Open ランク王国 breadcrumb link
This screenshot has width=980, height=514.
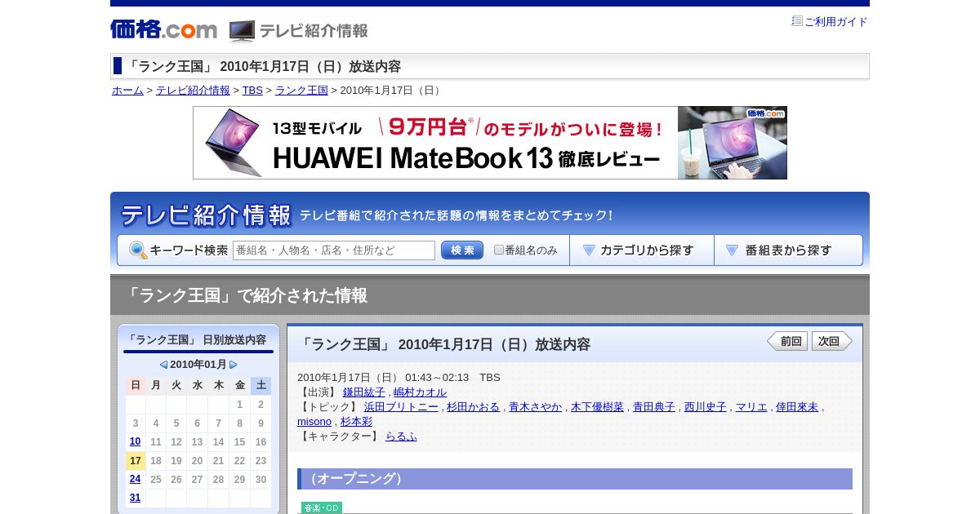pos(301,91)
